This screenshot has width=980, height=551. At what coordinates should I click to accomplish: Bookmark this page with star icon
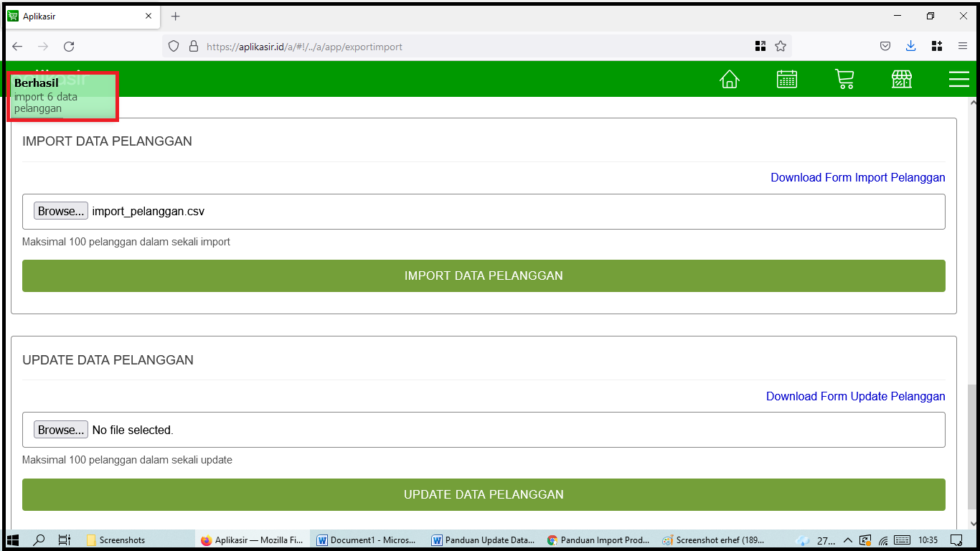click(x=781, y=47)
